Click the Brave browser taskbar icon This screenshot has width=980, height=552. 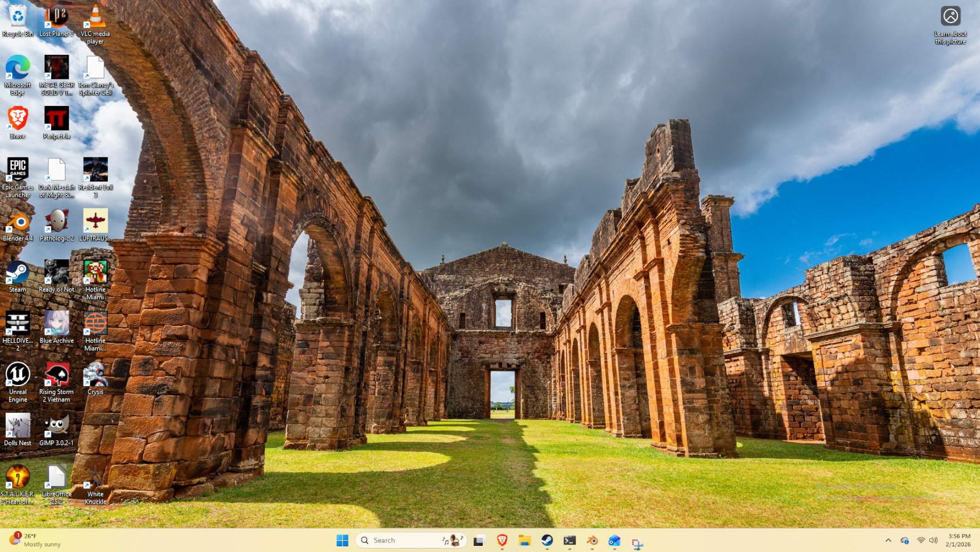coord(502,540)
